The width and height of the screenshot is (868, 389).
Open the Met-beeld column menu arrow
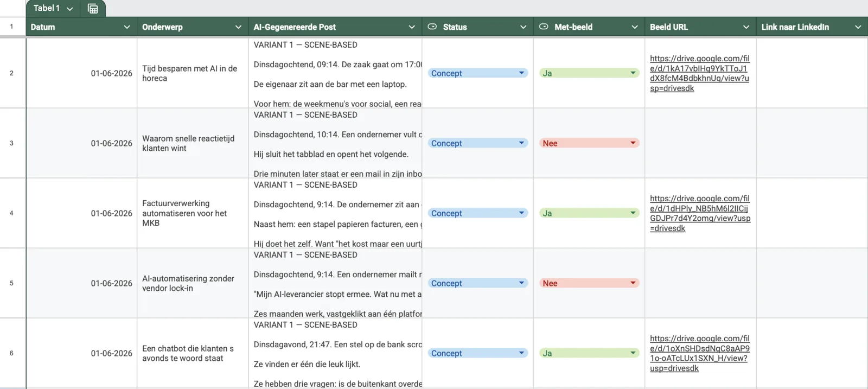tap(635, 27)
